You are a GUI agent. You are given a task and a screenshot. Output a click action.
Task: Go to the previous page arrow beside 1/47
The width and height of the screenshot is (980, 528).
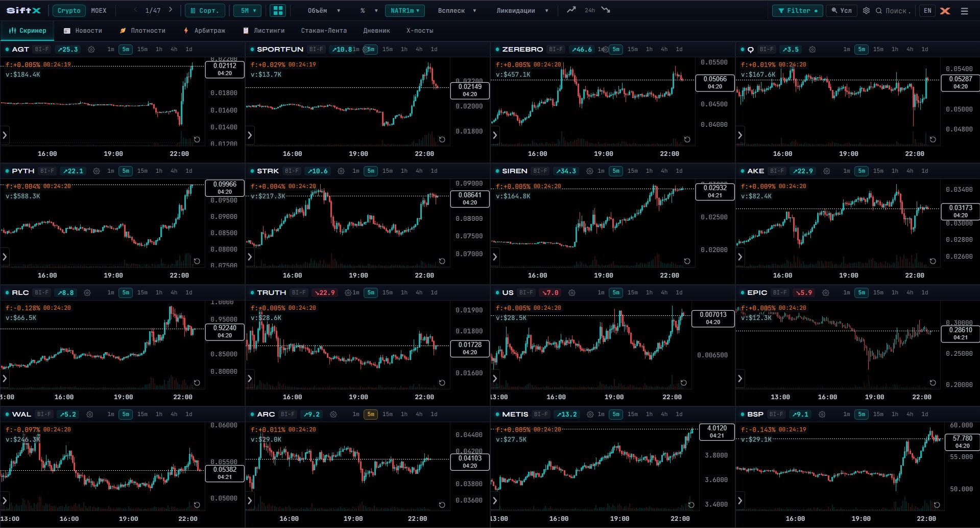pyautogui.click(x=135, y=10)
